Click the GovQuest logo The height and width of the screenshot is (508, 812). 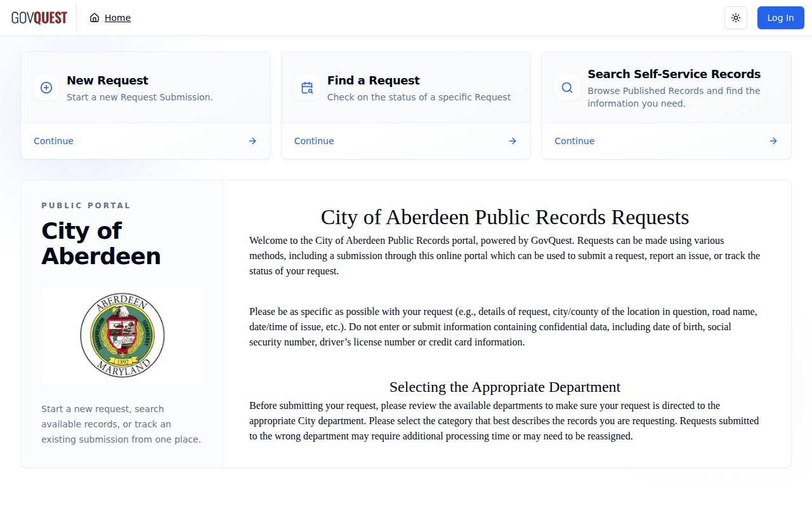[39, 18]
